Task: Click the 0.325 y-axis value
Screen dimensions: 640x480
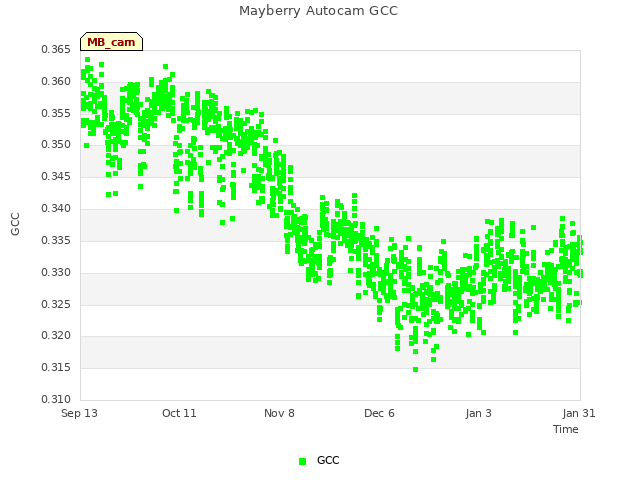Action: point(56,304)
